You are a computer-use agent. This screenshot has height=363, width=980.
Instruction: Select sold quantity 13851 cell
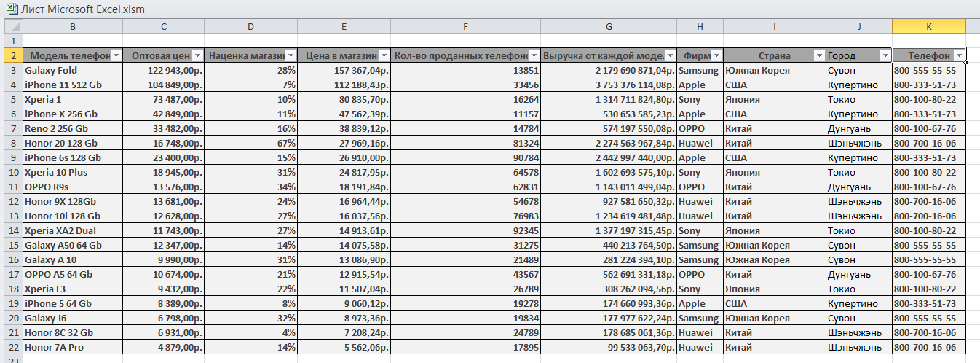click(465, 70)
